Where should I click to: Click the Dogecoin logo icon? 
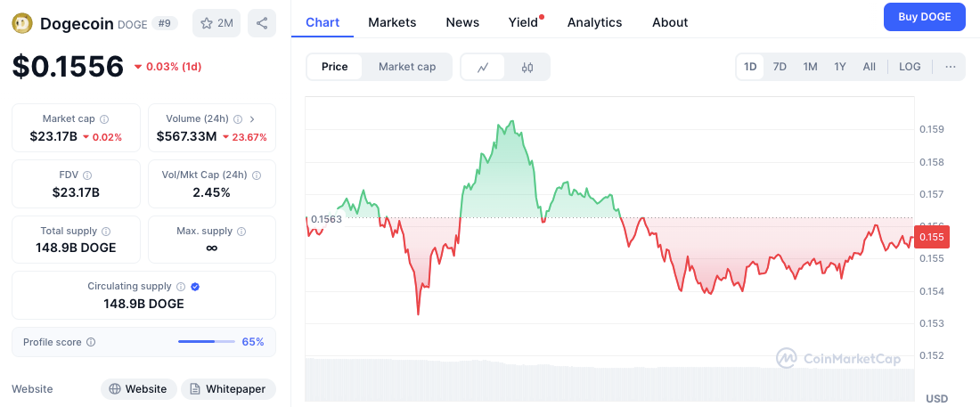[22, 23]
